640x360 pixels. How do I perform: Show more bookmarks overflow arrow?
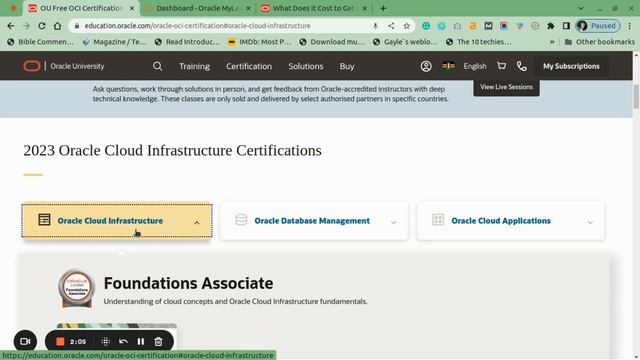pyautogui.click(x=552, y=42)
